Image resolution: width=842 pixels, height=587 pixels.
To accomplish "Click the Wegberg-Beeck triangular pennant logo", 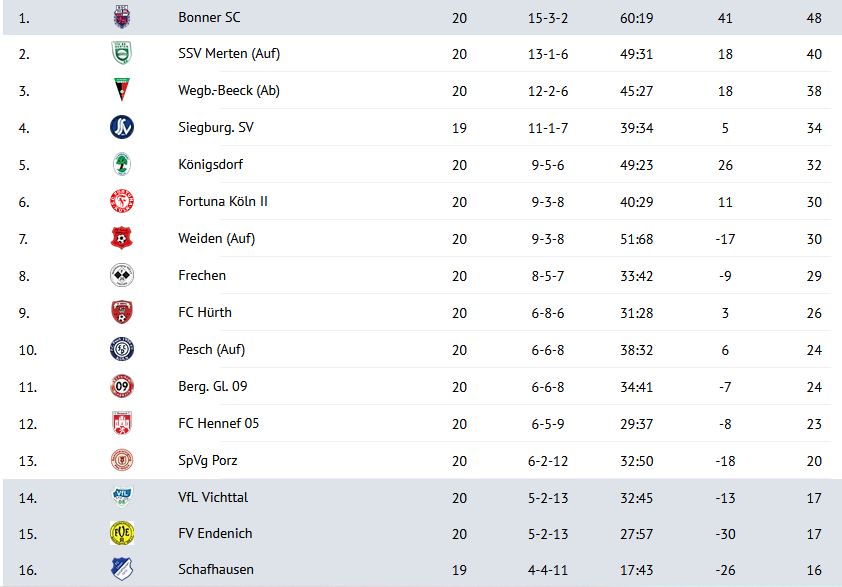I will (122, 90).
